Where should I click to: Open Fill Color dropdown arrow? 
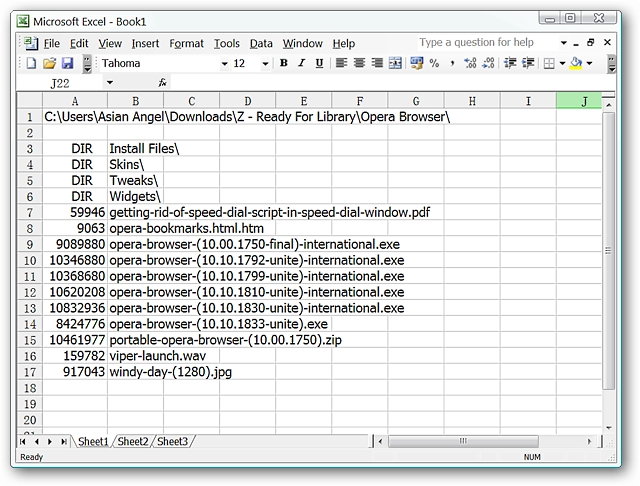[589, 63]
